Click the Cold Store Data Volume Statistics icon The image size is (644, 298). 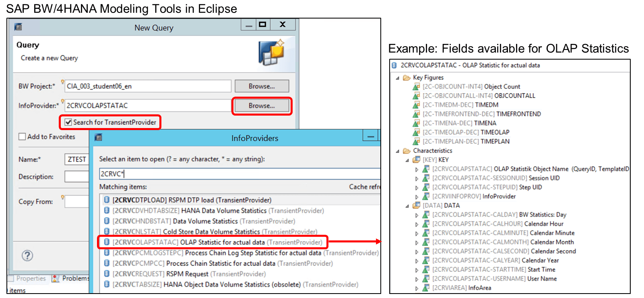(x=107, y=232)
